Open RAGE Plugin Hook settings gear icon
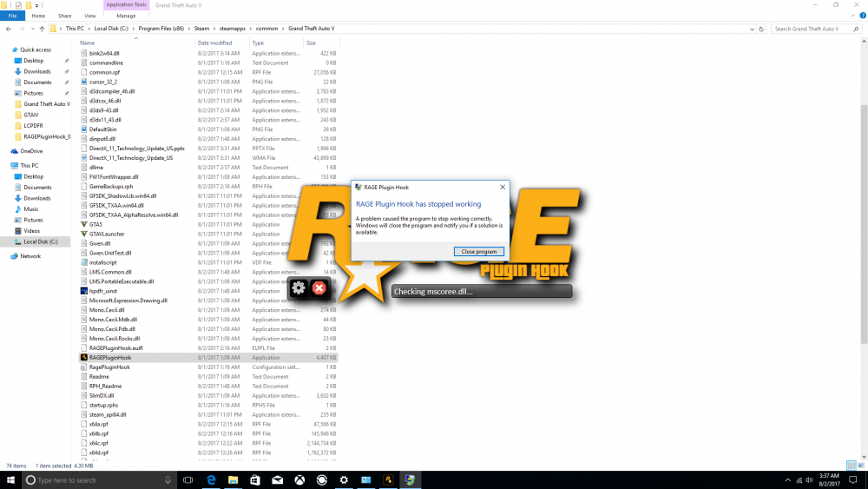 click(x=299, y=287)
